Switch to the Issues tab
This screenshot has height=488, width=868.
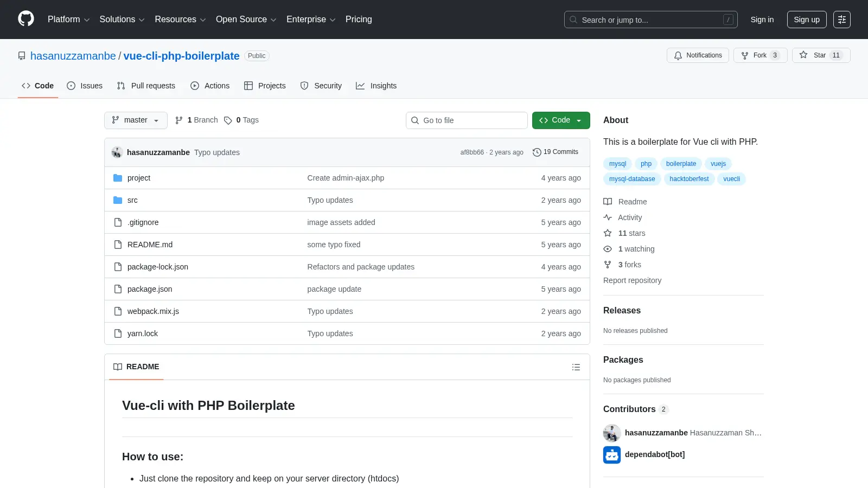[85, 86]
